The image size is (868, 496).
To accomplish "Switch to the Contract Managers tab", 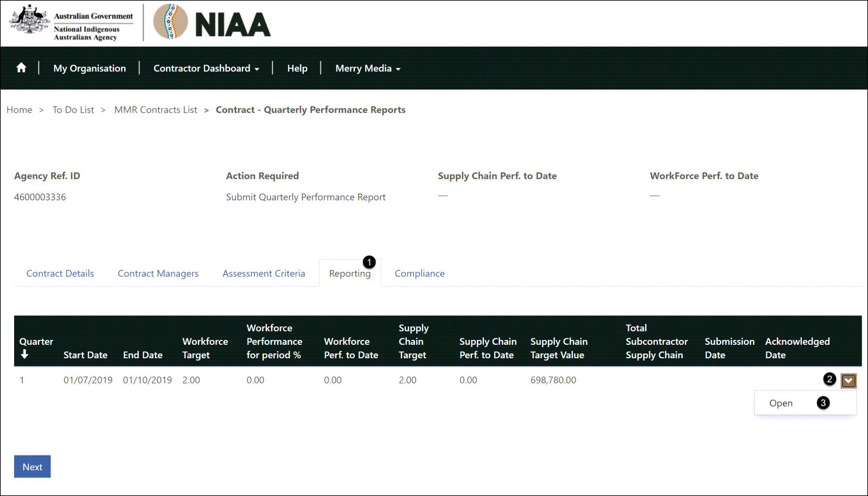I will pyautogui.click(x=158, y=274).
